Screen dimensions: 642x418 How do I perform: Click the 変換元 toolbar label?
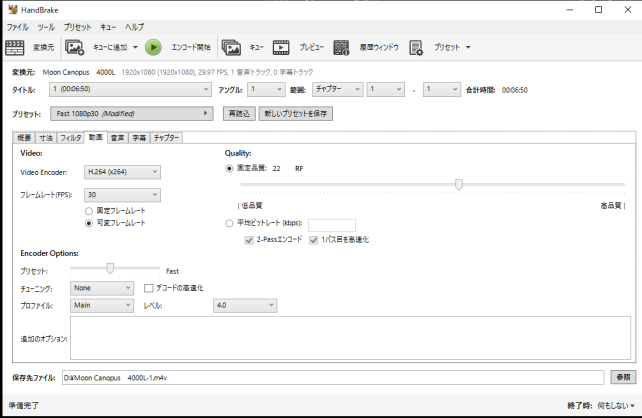click(43, 47)
